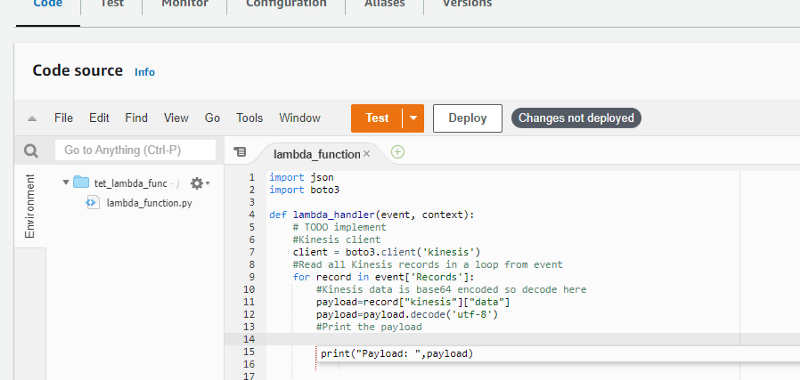
Task: Click the tet_lambda_func folder icon
Action: coord(81,183)
